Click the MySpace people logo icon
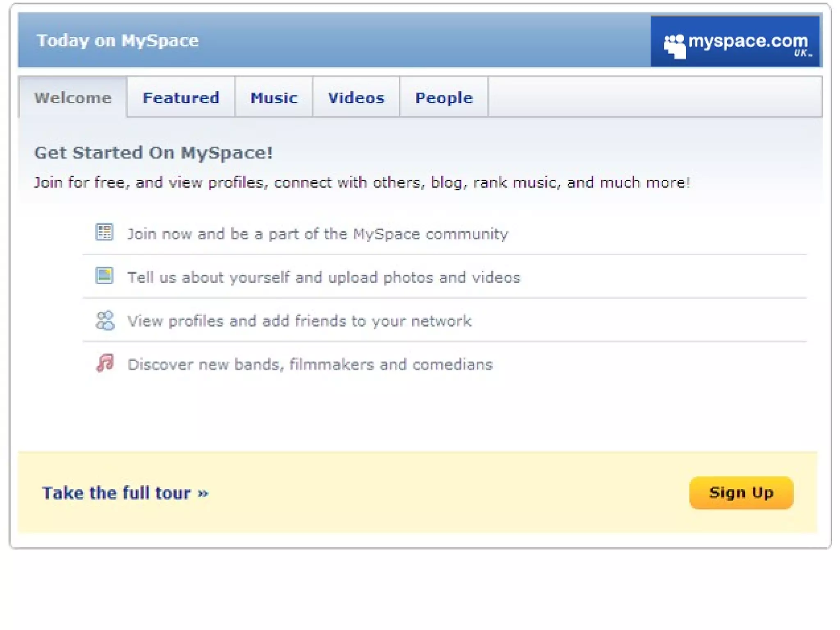 675,46
